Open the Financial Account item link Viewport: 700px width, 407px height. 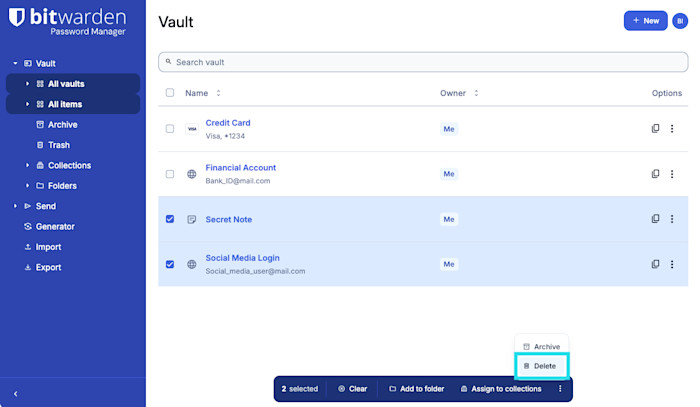241,168
